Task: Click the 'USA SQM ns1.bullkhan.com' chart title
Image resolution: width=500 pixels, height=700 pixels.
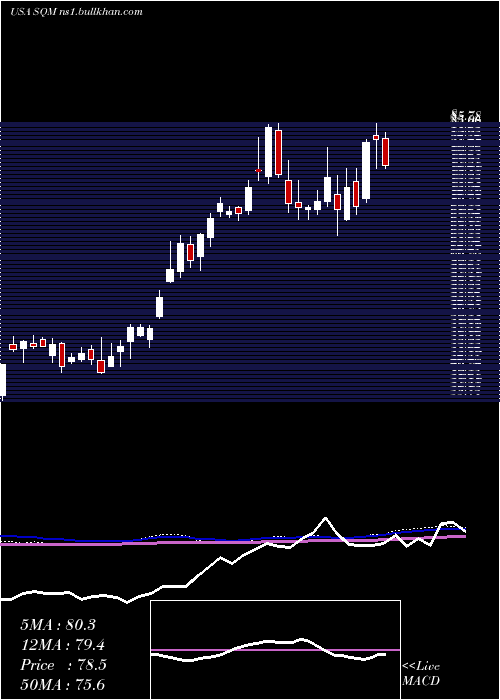Action: click(x=76, y=12)
